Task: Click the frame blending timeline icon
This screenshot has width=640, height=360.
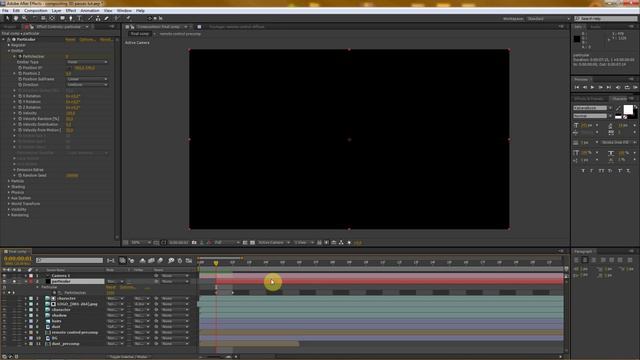Action: 151,260
